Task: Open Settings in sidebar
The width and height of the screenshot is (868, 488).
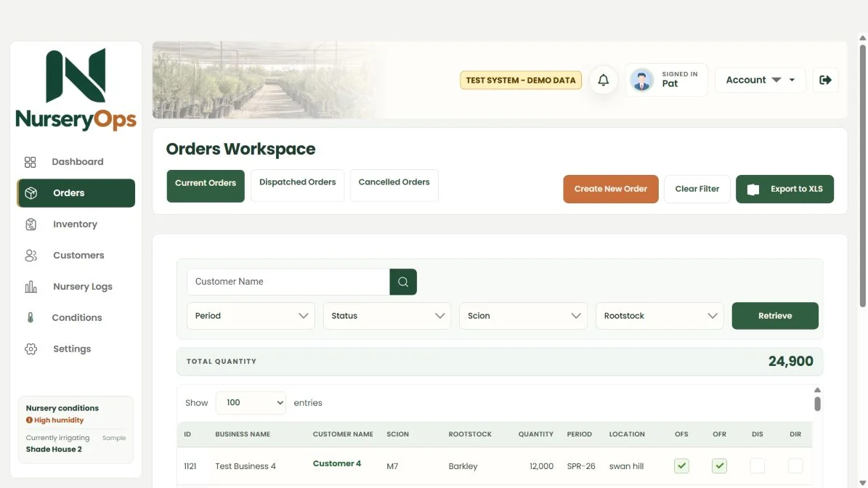Action: (76, 349)
